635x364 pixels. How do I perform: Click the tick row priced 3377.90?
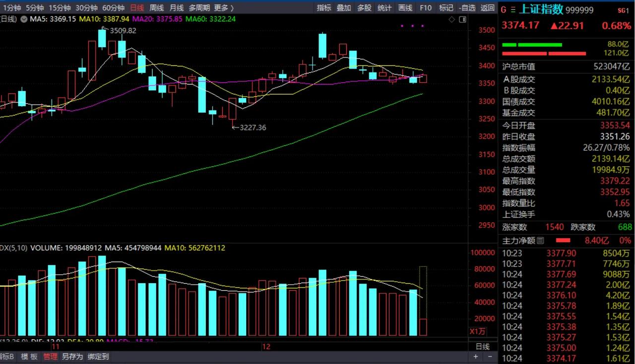(x=566, y=253)
